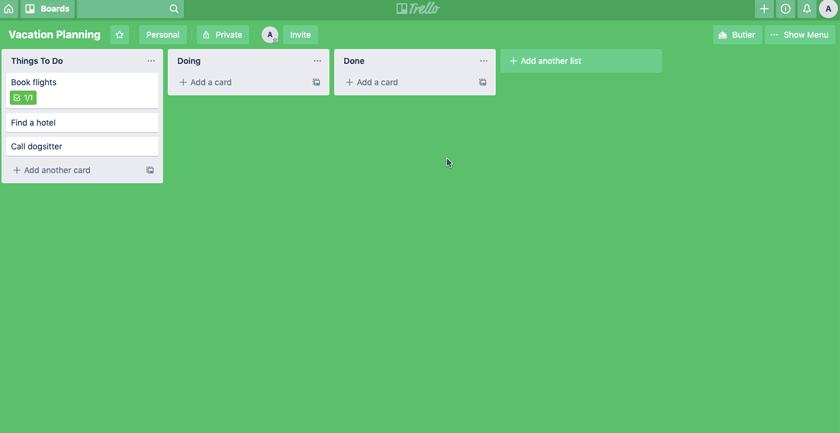Click the home icon in top bar
Screen dimensions: 840x433
click(x=9, y=9)
